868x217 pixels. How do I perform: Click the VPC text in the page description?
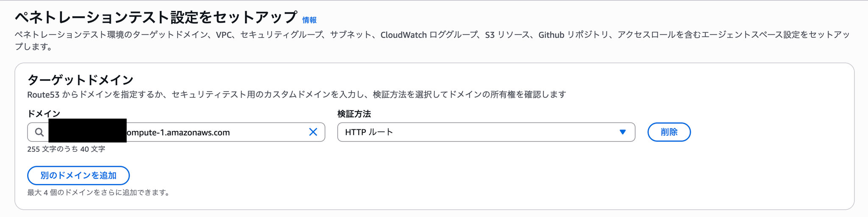pos(225,35)
